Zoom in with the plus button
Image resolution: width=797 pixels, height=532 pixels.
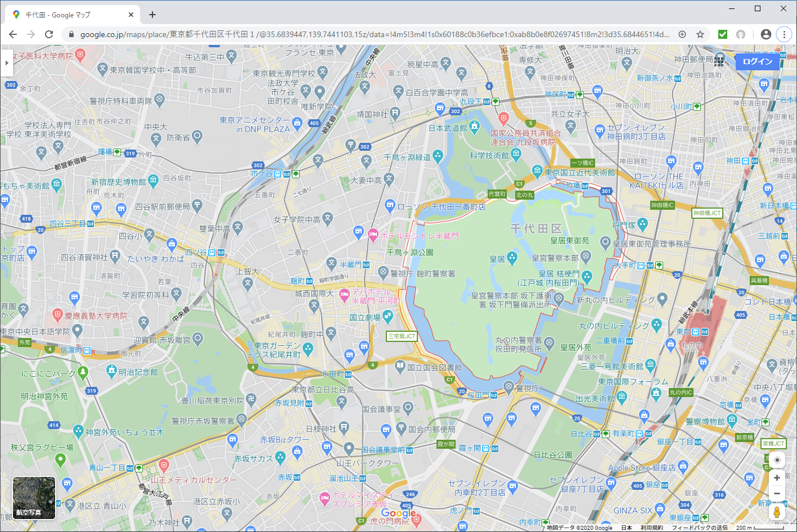tap(777, 478)
